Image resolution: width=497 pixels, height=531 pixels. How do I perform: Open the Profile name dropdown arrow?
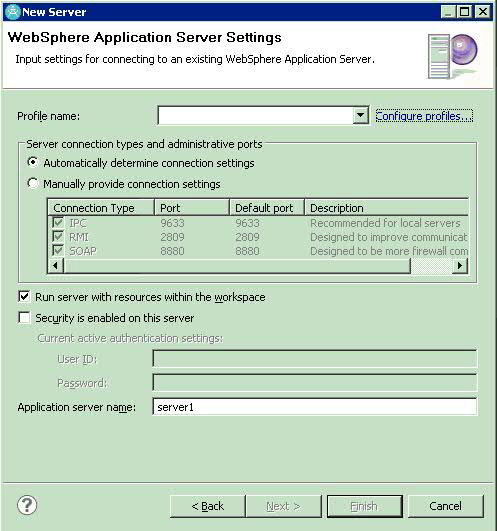360,115
